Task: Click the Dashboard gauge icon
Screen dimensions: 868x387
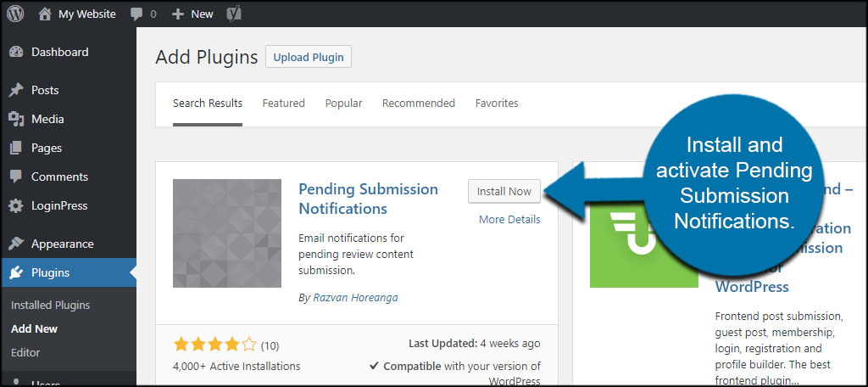Action: pos(16,52)
